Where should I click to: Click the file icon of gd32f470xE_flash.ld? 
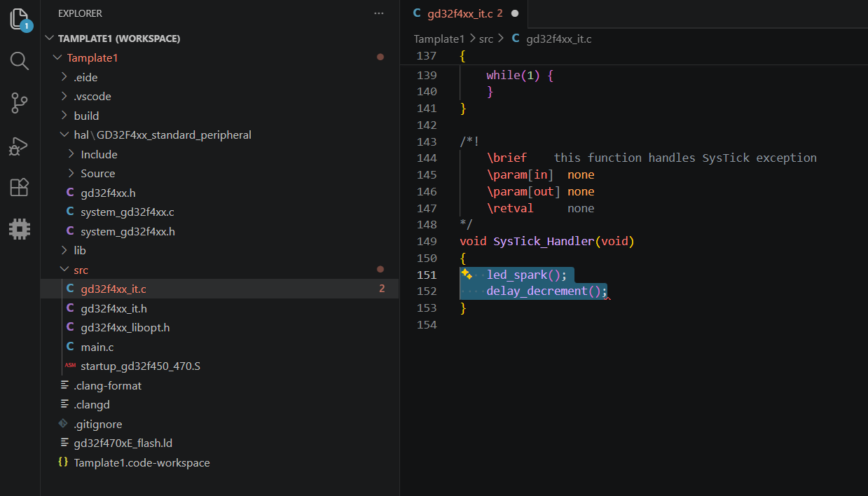click(64, 443)
